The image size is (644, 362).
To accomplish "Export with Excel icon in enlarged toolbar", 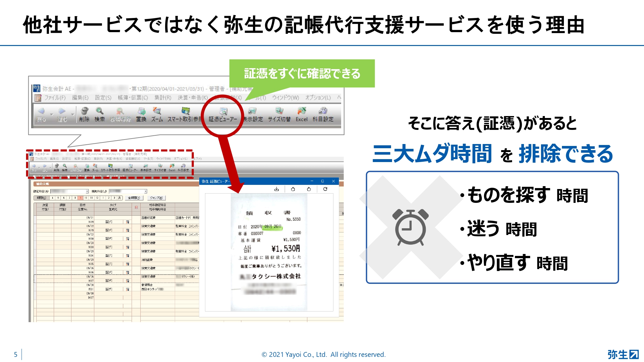I will [302, 111].
